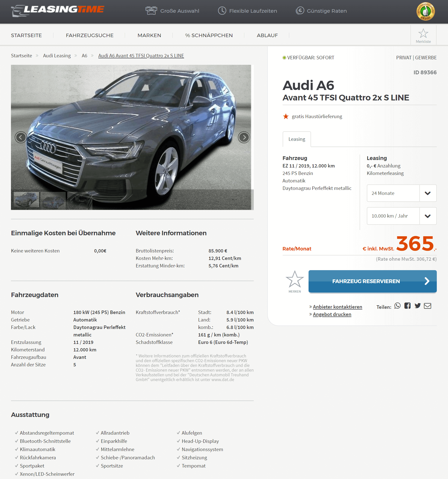Open Ablauf menu item
Screen dimensions: 448x479
pyautogui.click(x=267, y=35)
